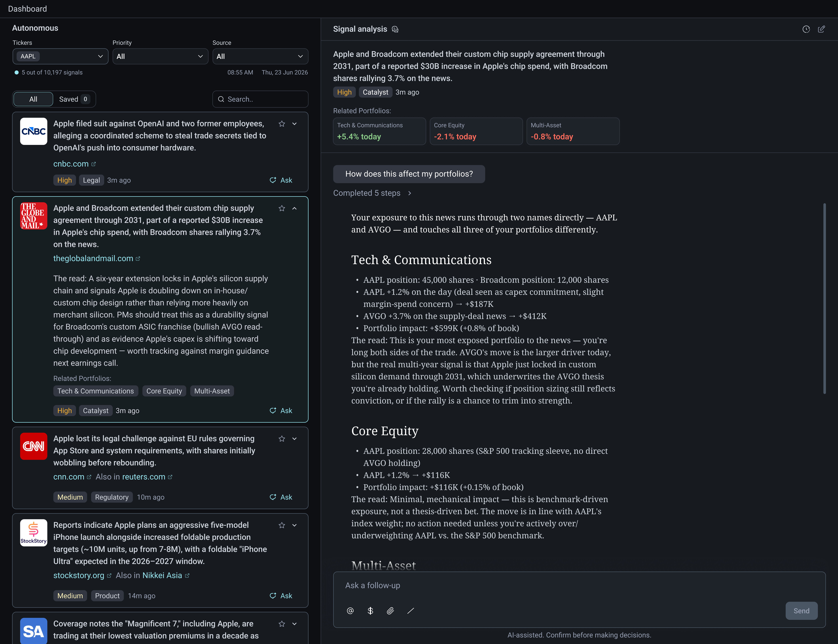
Task: Click the paperclip attachment icon
Action: coord(390,611)
